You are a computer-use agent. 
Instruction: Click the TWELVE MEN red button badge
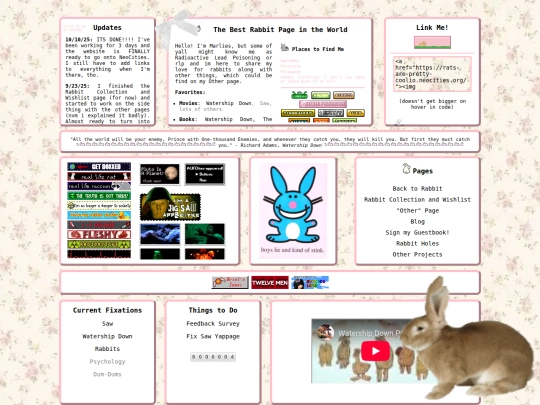(x=270, y=282)
